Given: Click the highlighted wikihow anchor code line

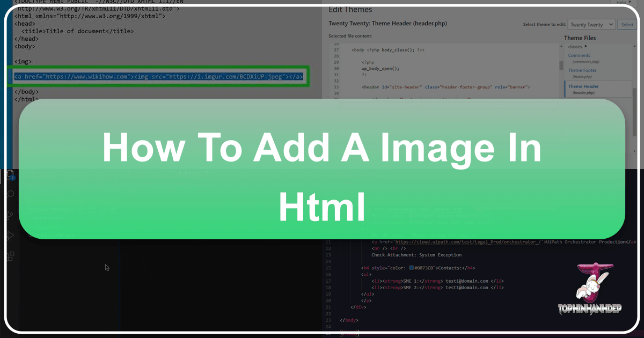Looking at the screenshot, I should (x=159, y=77).
